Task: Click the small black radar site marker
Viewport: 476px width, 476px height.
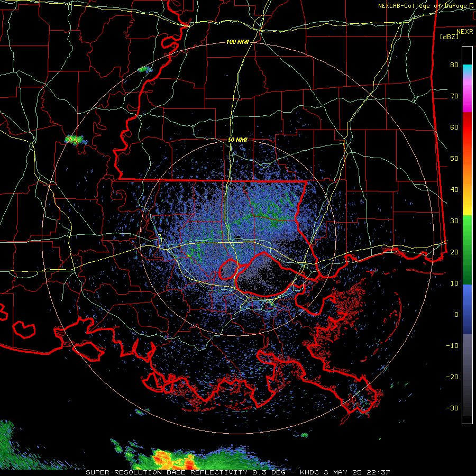Action: coord(238,237)
